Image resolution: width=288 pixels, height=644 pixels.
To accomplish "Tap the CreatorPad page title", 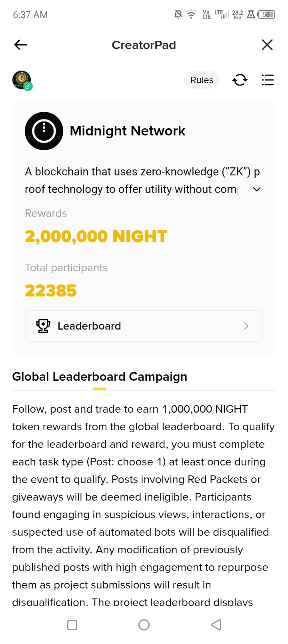I will pyautogui.click(x=144, y=45).
